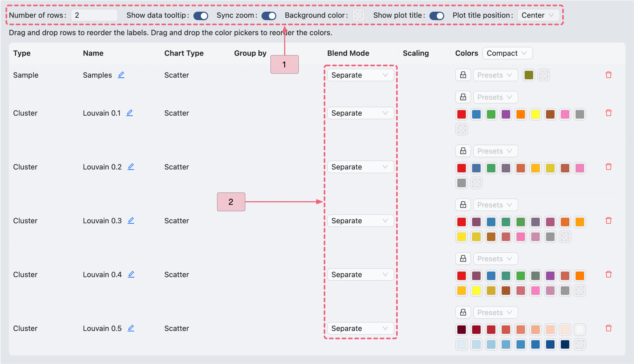Open Presets for the Louvain 0.4 palette
634x364 pixels.
coord(495,259)
